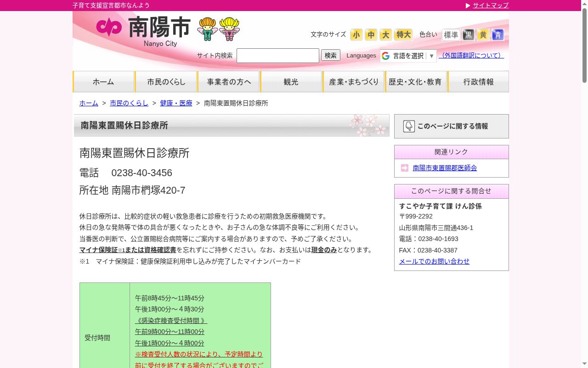Switch to the black (黒) color scheme

pos(469,35)
